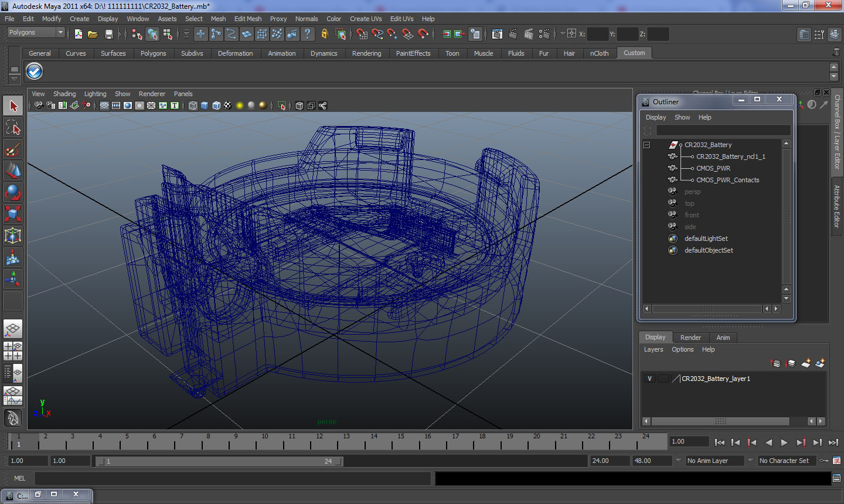Viewport: 844px width, 504px height.
Task: Click the question mark select mask icon
Action: click(308, 34)
